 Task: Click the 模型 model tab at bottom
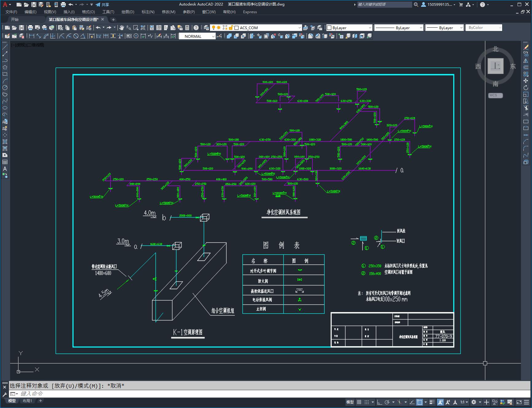click(x=12, y=401)
